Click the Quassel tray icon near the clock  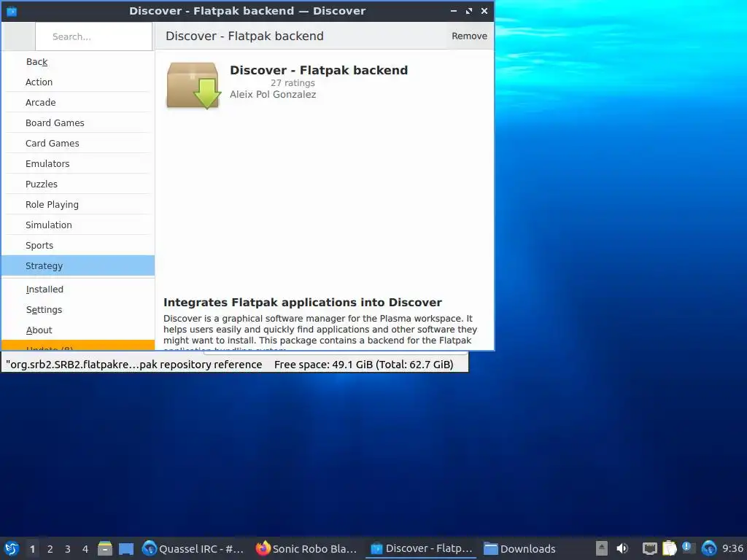tap(709, 548)
